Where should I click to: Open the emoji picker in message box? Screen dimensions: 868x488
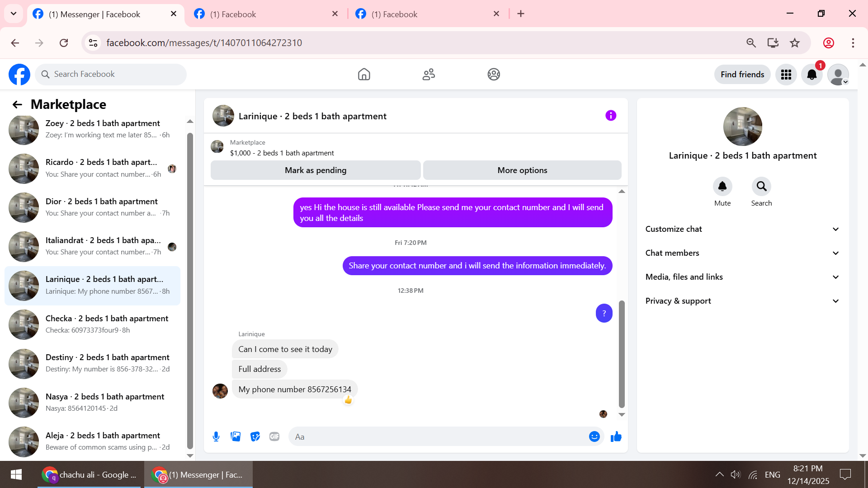[594, 436]
